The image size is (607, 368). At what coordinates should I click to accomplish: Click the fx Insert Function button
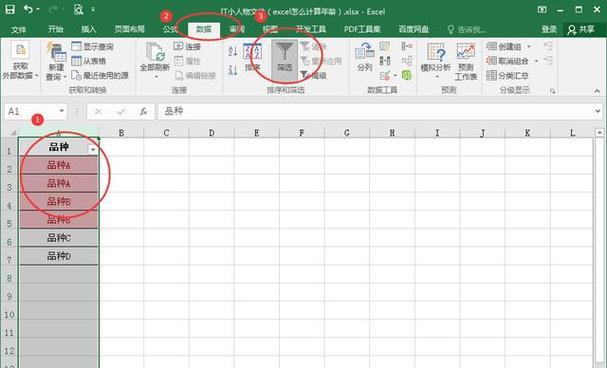coord(143,111)
